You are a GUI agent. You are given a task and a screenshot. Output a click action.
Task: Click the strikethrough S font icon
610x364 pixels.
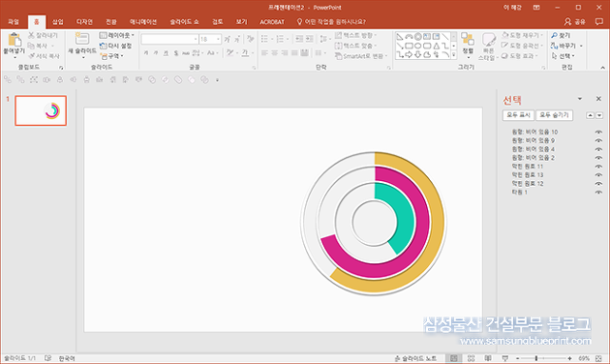176,53
